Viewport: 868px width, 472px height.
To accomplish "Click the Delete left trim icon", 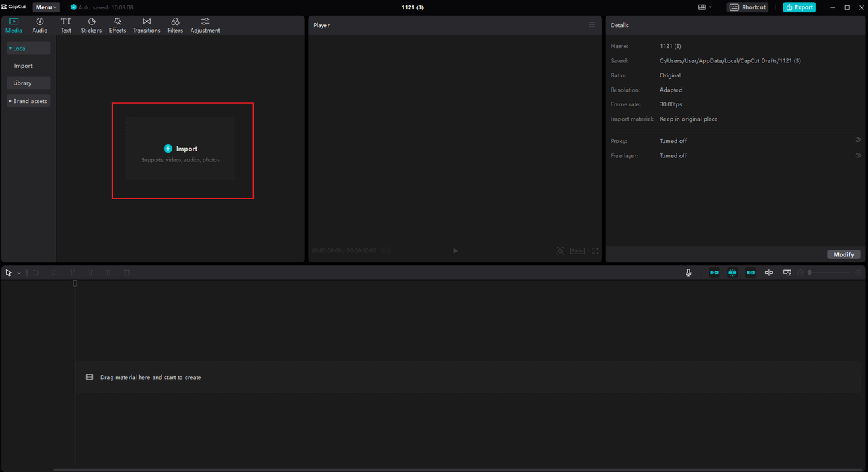I will click(x=90, y=273).
